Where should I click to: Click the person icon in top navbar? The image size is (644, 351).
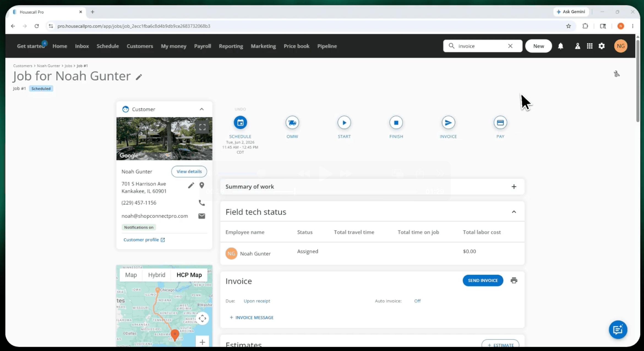pos(577,46)
